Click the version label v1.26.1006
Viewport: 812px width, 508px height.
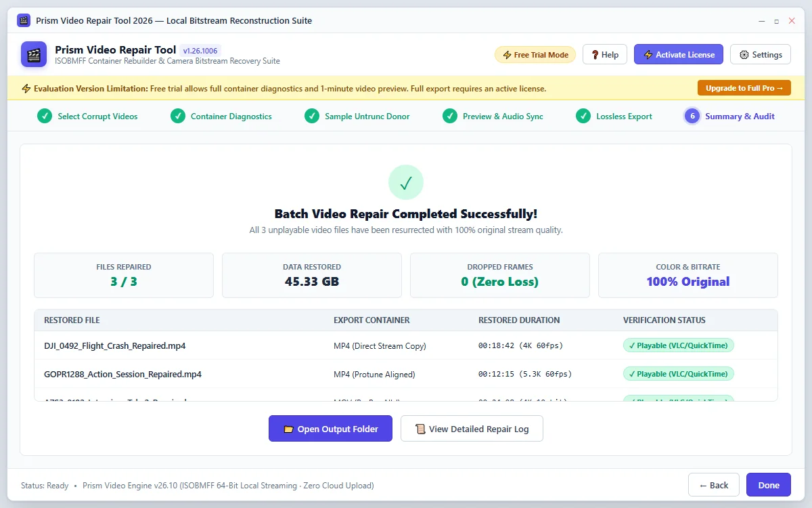click(201, 51)
